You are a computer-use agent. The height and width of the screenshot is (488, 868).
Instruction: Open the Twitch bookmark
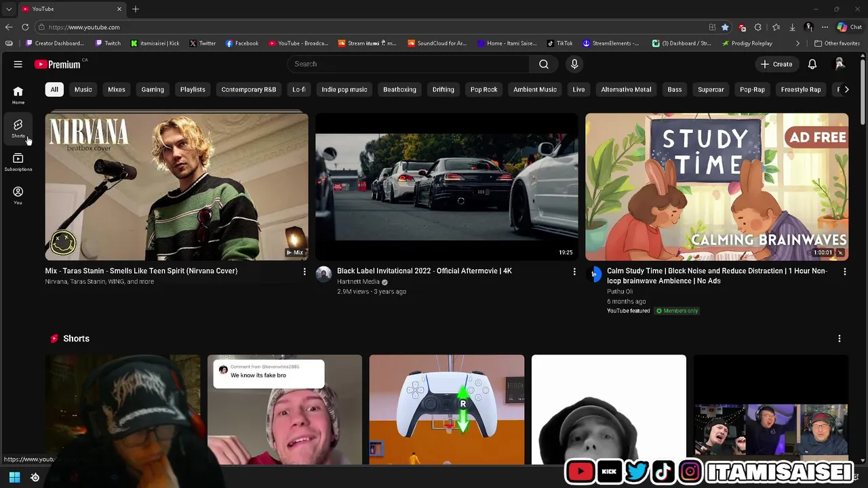(108, 43)
